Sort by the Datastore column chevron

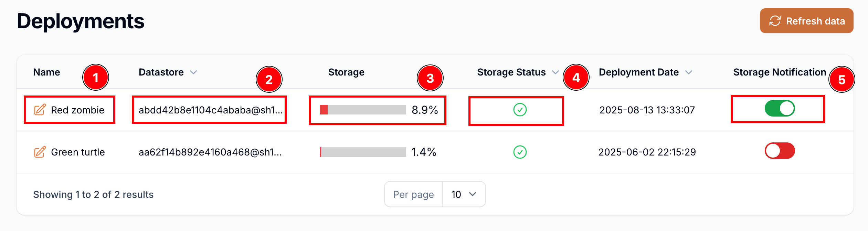(x=193, y=72)
